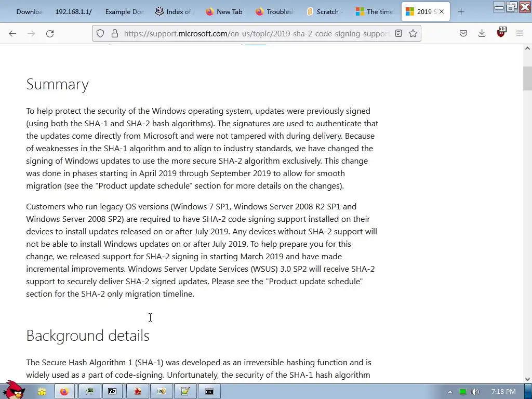Open the Firefox downloads panel

coord(482,33)
